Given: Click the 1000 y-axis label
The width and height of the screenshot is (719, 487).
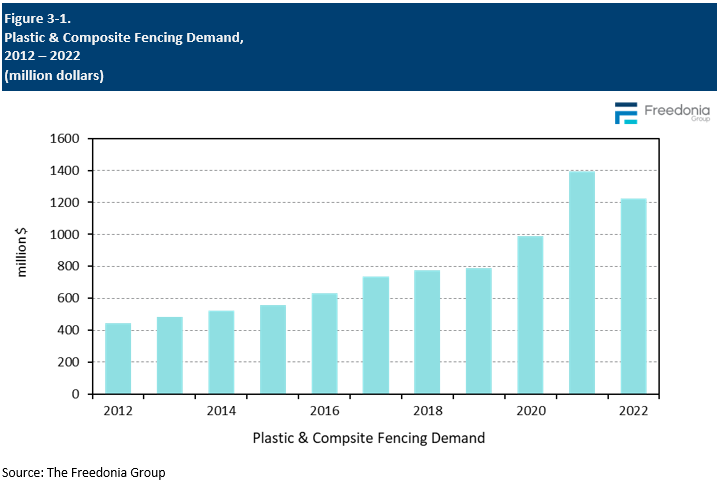Looking at the screenshot, I should point(65,234).
